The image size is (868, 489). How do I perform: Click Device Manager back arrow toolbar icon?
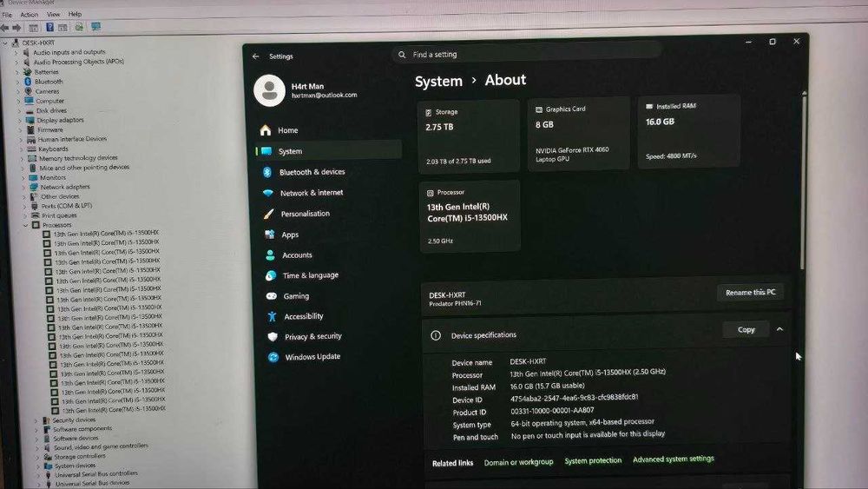coord(5,27)
